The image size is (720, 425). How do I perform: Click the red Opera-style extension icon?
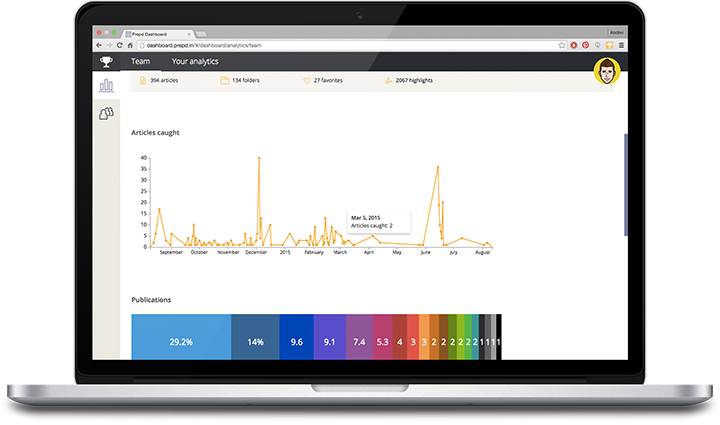(x=574, y=45)
